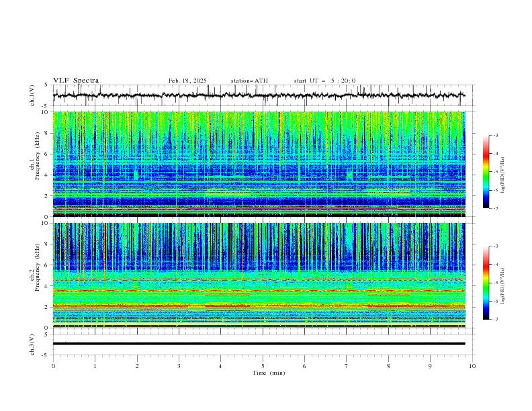
Task: Click the "-3" tick on ch.2 colorbar
Action: (x=496, y=246)
